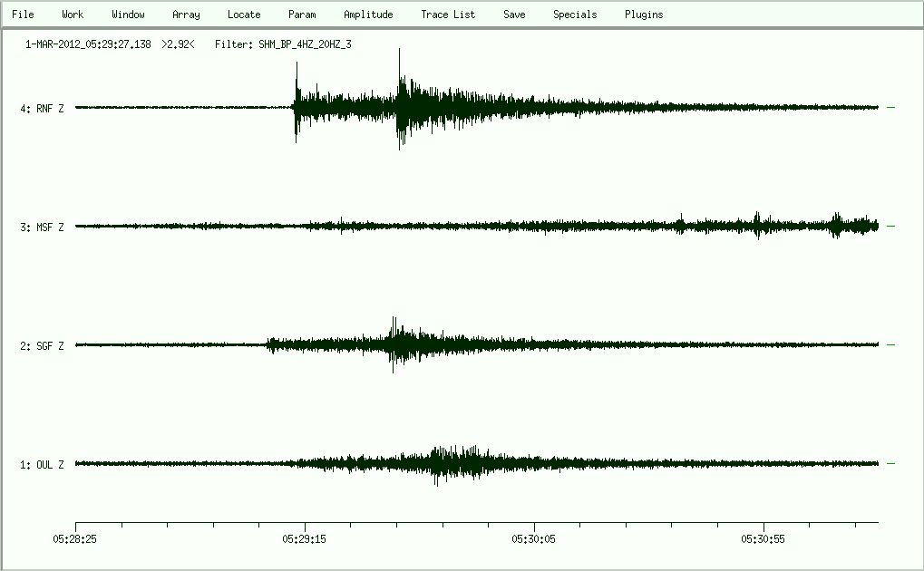The height and width of the screenshot is (571, 924).
Task: Click the 05:30:55 time axis label
Action: click(764, 538)
